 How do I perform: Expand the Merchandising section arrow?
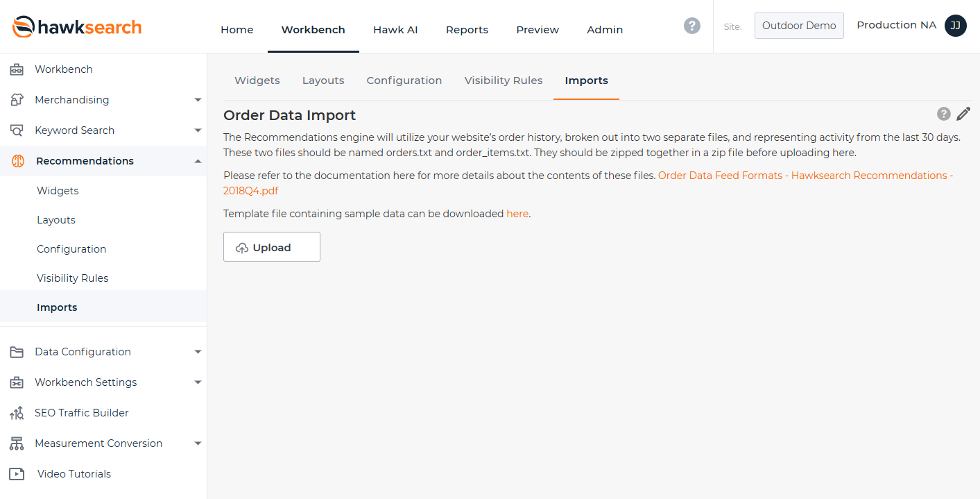point(198,100)
